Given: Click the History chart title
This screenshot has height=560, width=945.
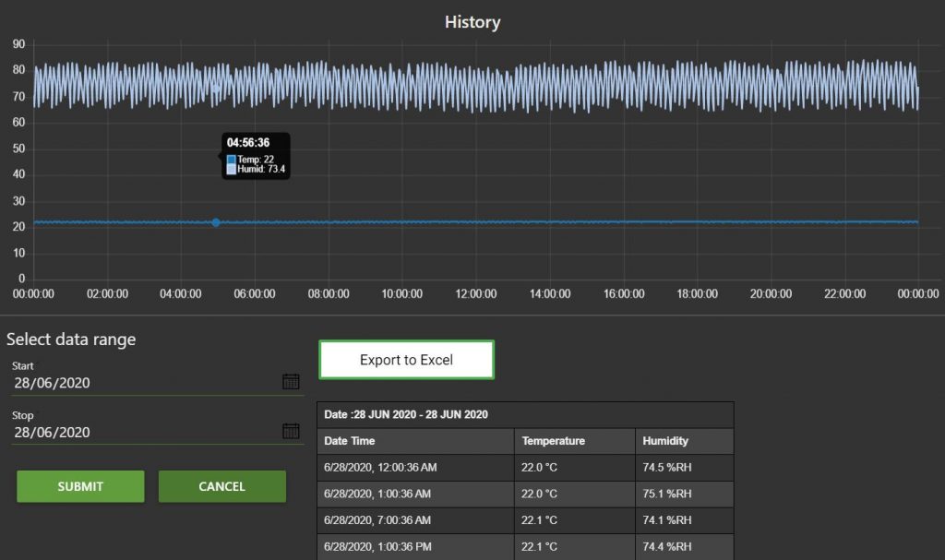Looking at the screenshot, I should click(x=472, y=22).
